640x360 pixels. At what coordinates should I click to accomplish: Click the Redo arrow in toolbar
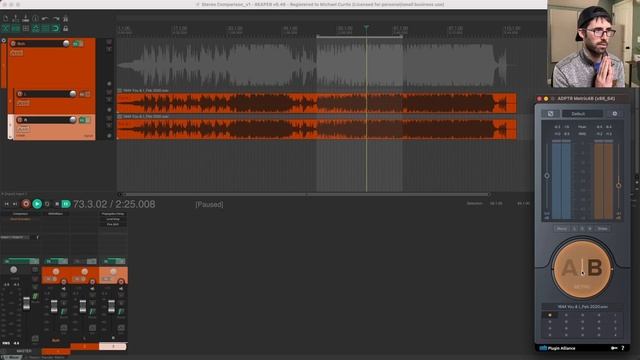pos(56,18)
